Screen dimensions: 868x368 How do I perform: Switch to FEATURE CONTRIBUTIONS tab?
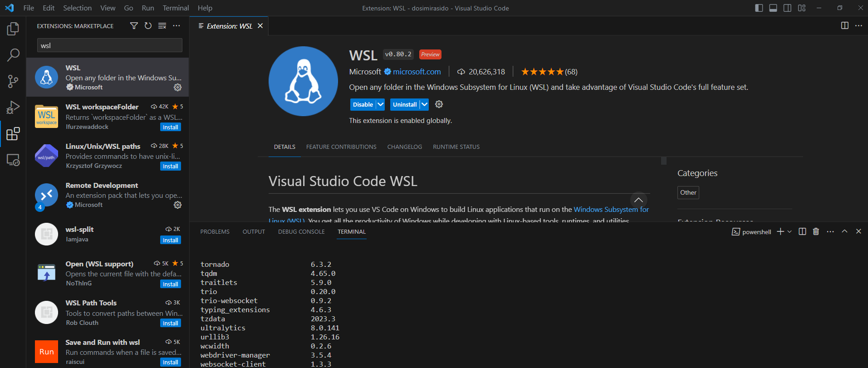(x=341, y=147)
